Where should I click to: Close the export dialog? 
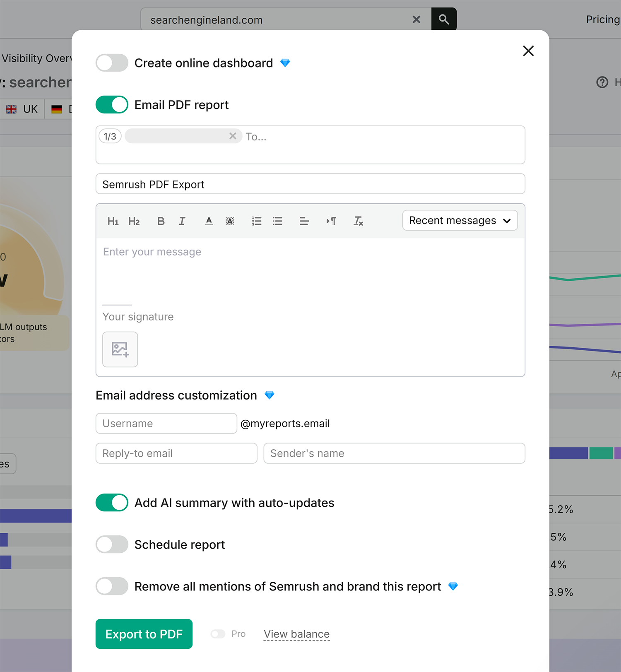point(528,51)
